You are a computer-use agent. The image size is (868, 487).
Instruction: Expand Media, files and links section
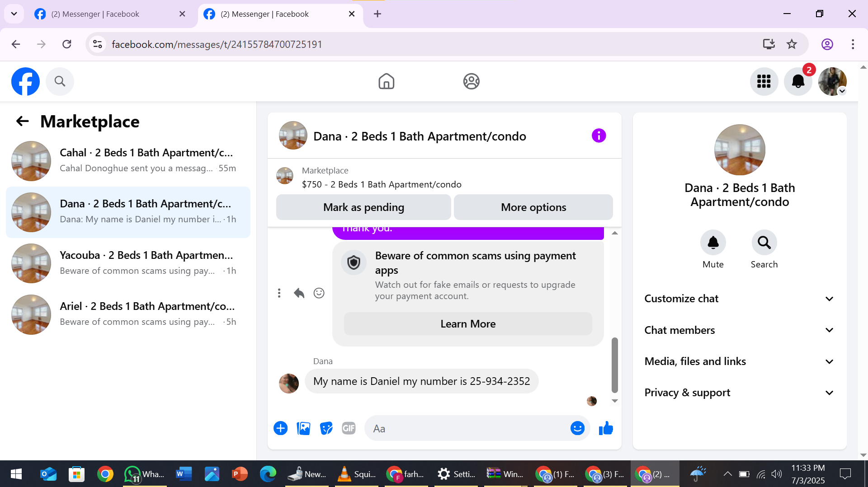point(739,361)
